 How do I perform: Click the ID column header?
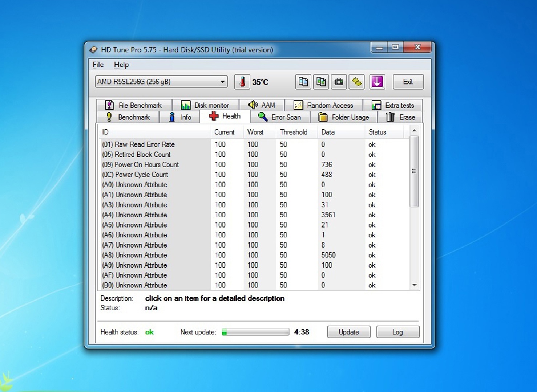[154, 132]
